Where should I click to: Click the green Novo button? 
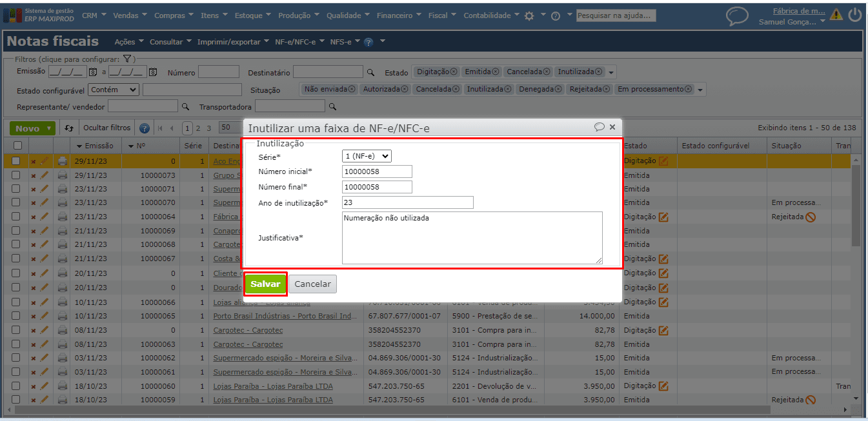(x=32, y=128)
